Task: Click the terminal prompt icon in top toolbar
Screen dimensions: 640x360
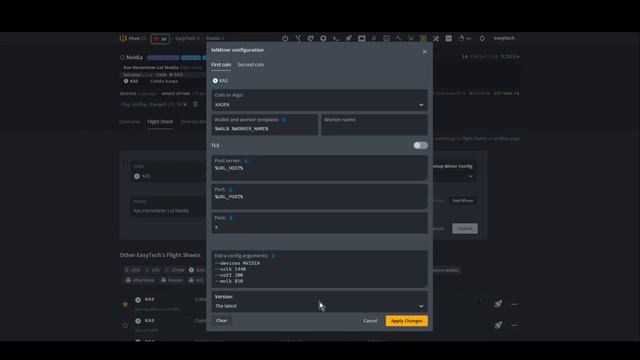Action: coord(336,38)
